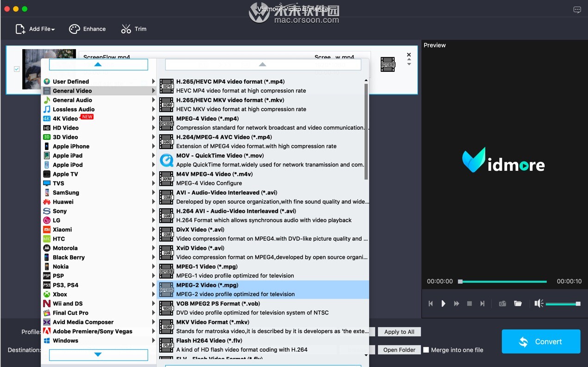
Task: Click the MOV QuickTime format icon
Action: (167, 160)
